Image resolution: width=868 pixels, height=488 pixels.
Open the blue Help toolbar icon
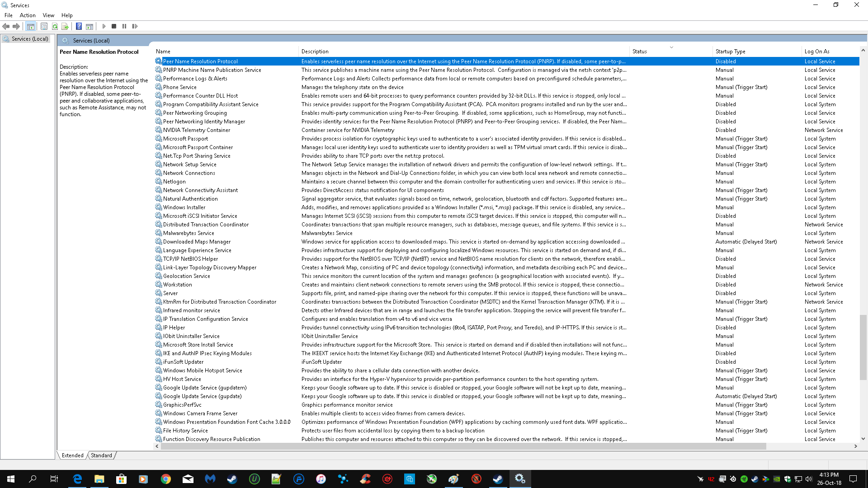pyautogui.click(x=79, y=26)
